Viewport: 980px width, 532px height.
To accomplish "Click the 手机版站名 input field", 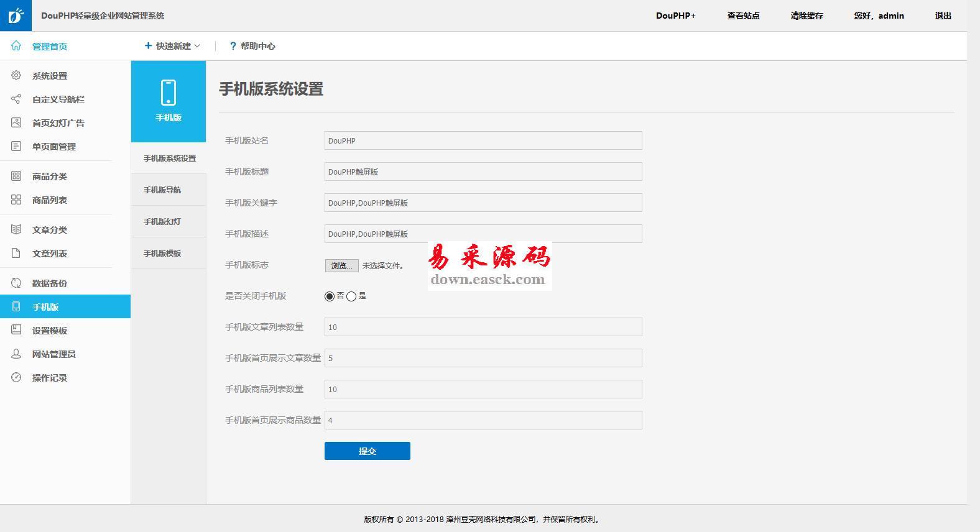I will (x=483, y=140).
